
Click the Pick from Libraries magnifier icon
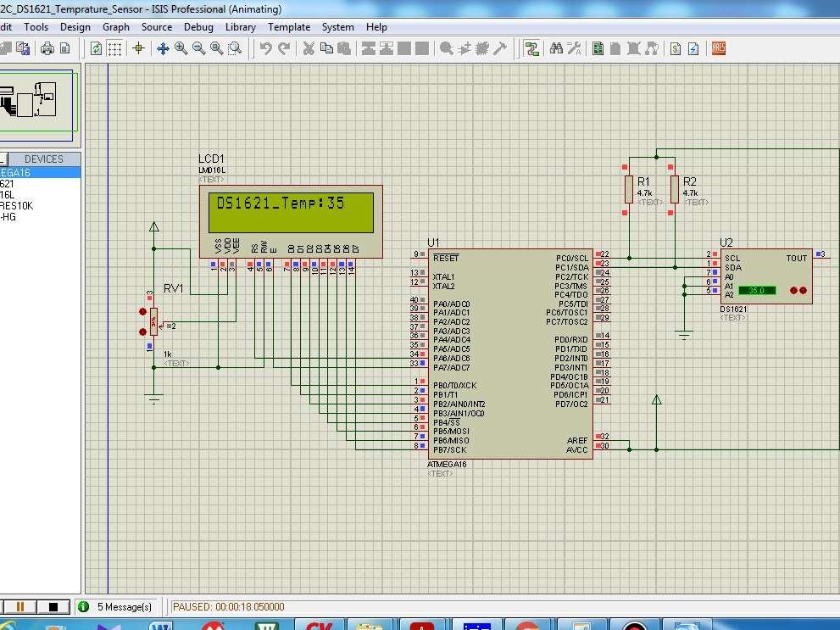(x=446, y=48)
